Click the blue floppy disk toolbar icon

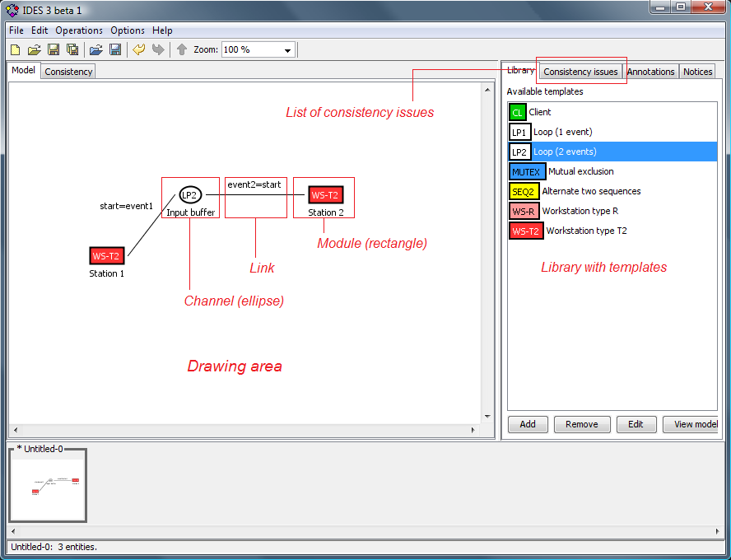click(115, 50)
